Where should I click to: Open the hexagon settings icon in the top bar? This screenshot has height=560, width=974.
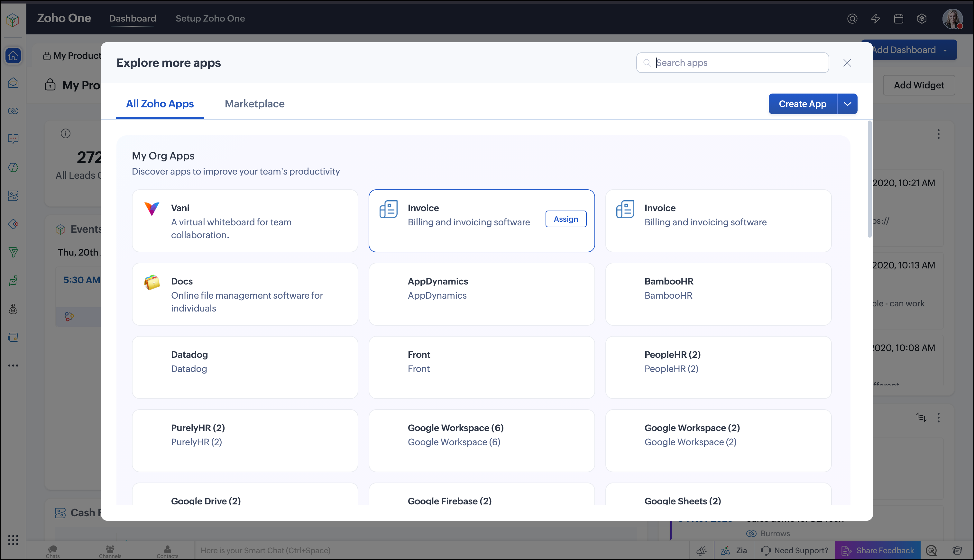point(922,19)
